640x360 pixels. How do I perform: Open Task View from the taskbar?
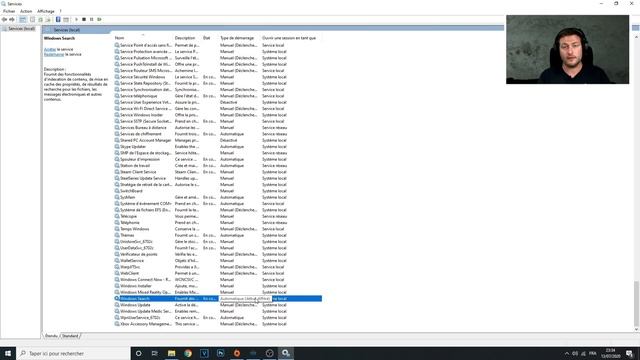click(155, 353)
